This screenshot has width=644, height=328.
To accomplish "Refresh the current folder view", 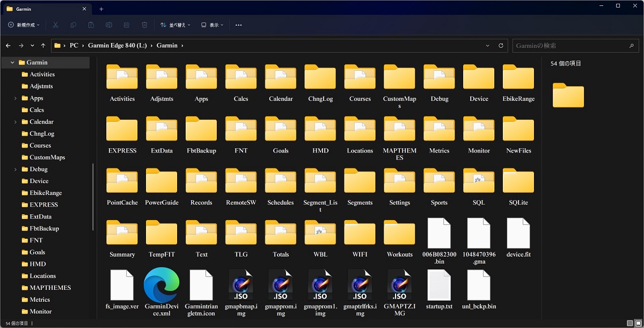I will [x=501, y=46].
